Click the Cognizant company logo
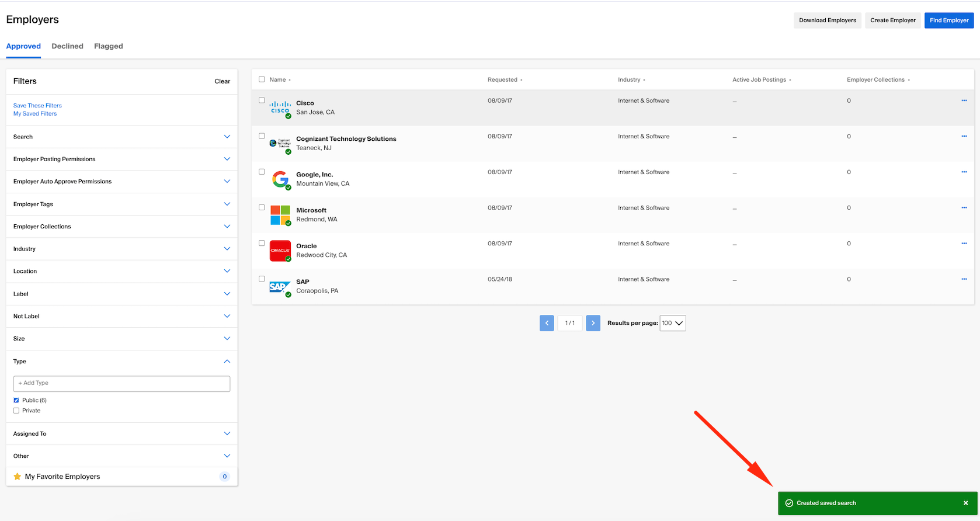This screenshot has height=521, width=980. point(280,143)
